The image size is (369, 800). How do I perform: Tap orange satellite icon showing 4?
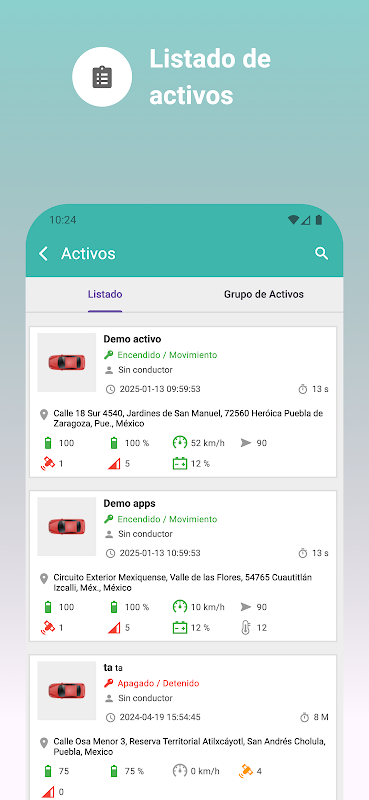pyautogui.click(x=246, y=771)
